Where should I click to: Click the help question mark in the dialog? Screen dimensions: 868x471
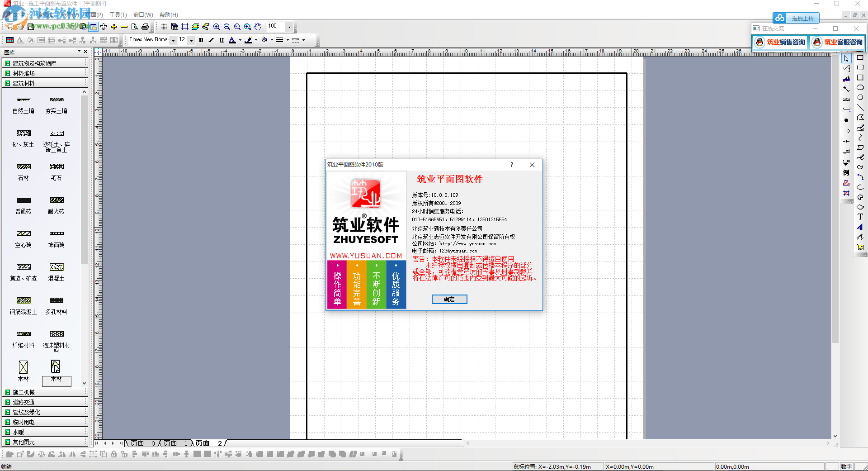click(x=512, y=165)
